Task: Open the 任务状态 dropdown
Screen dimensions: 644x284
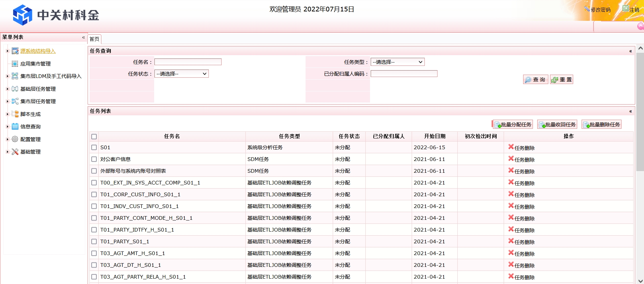Action: point(182,74)
